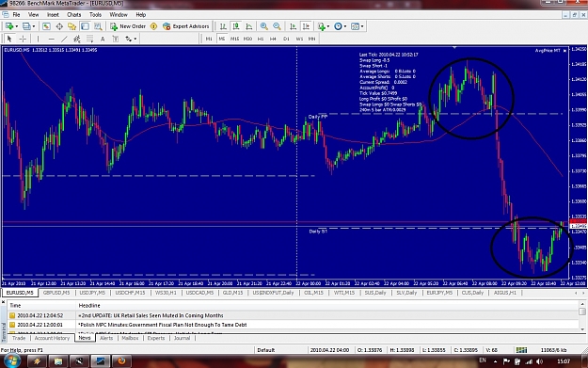Image resolution: width=588 pixels, height=368 pixels.
Task: Expand the Arrows tool dropdown arrow
Action: point(135,39)
